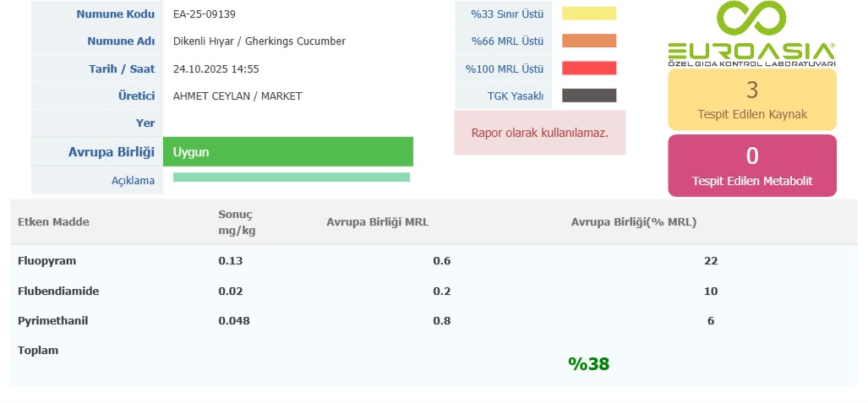Click the light green Açıklama bar
868x403 pixels.
click(291, 177)
